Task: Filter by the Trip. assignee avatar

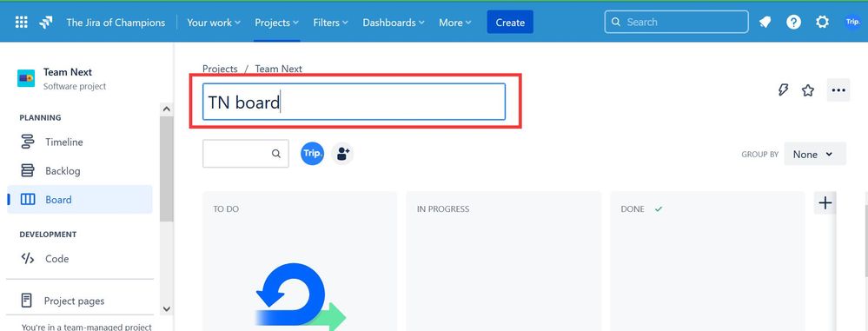Action: pos(312,153)
